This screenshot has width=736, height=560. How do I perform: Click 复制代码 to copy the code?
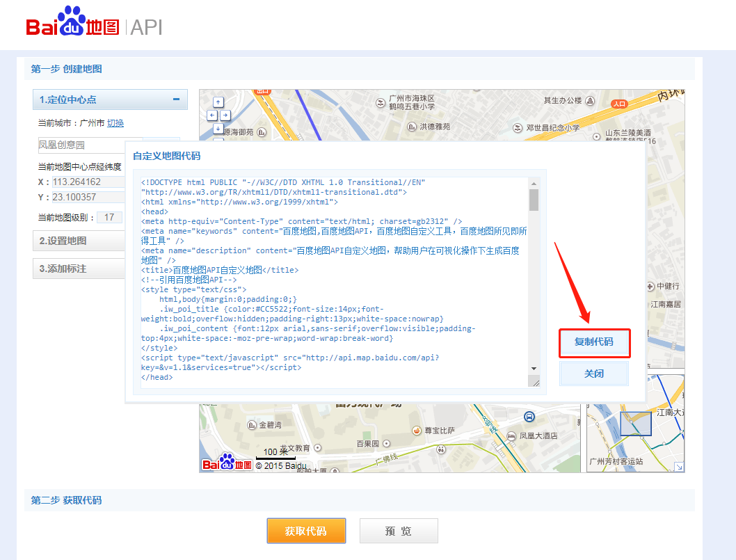tap(594, 343)
